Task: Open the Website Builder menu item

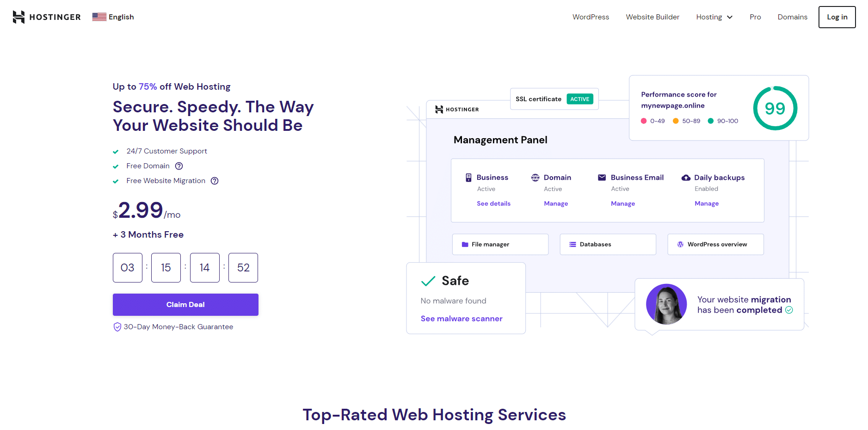Action: pyautogui.click(x=653, y=17)
